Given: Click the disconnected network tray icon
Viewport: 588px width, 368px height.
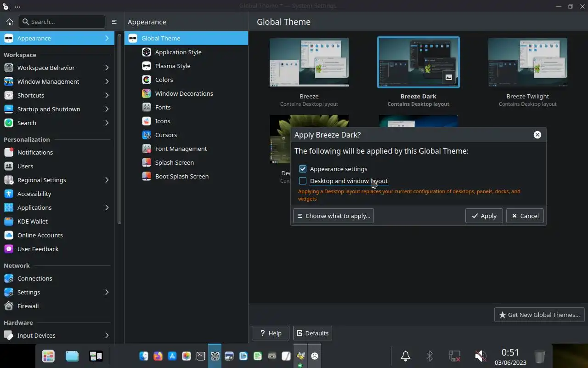Looking at the screenshot, I should tap(455, 356).
